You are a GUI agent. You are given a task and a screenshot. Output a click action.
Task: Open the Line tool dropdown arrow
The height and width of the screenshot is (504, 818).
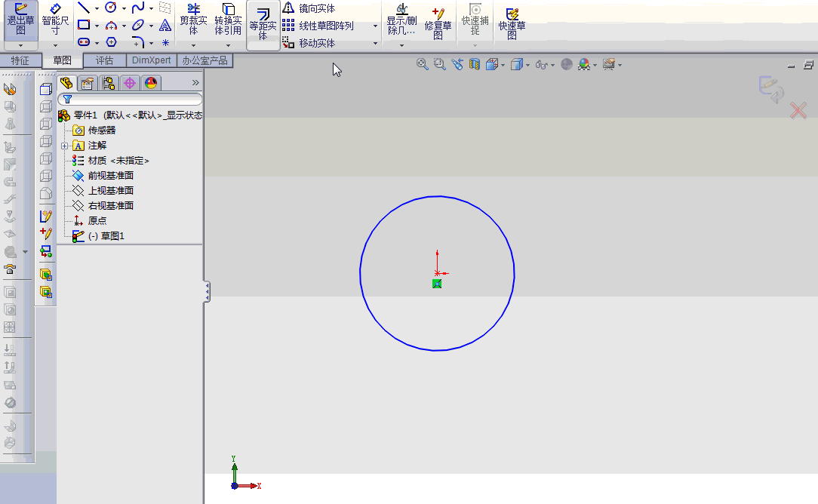point(97,8)
